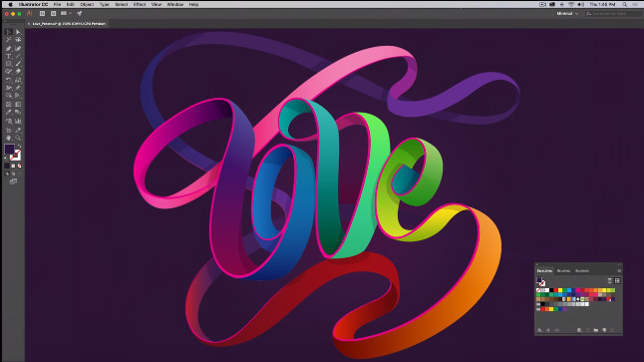
Task: Select the Pen tool
Action: [8, 49]
